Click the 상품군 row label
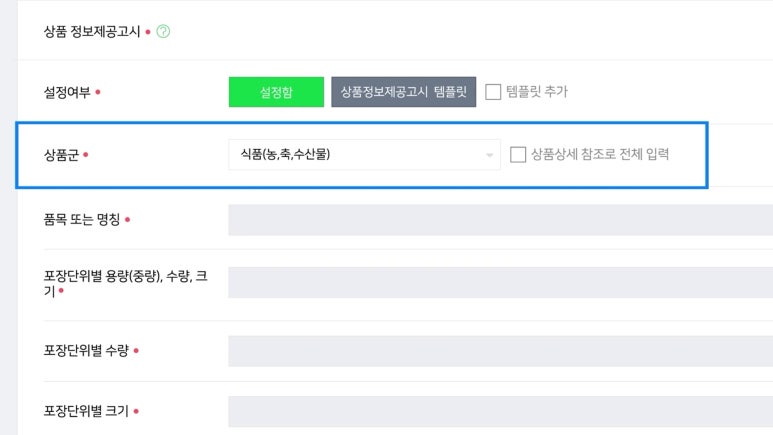The width and height of the screenshot is (773, 435). click(60, 155)
